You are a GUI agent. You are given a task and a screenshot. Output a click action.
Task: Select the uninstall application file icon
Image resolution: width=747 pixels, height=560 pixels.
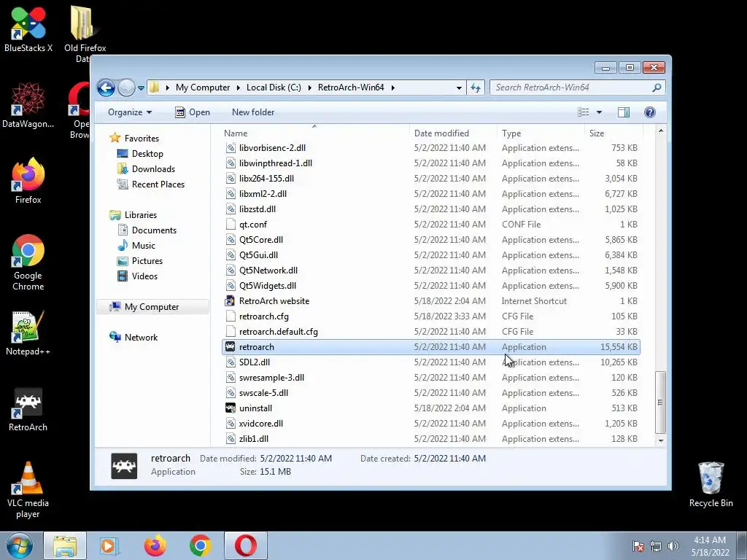[x=230, y=408]
